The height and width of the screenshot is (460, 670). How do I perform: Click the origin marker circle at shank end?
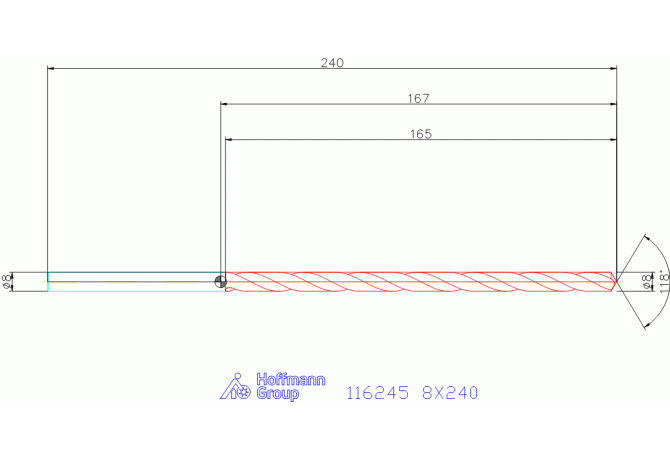pos(219,281)
